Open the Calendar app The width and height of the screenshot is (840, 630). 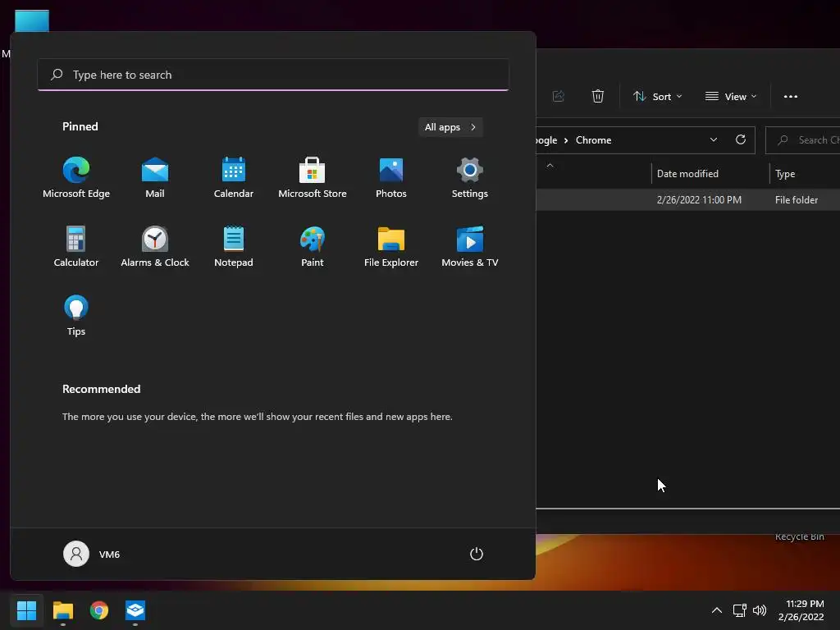point(234,178)
